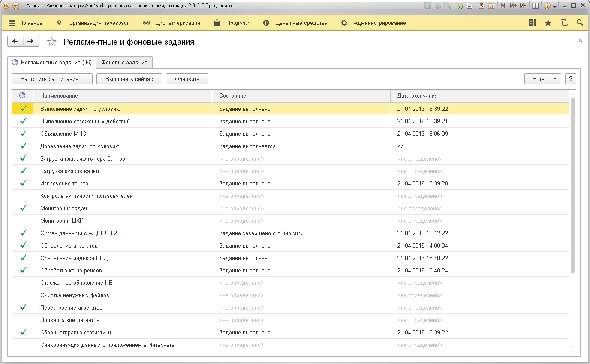Open the calculator from the title bar
The height and width of the screenshot is (364, 590).
coord(482,6)
